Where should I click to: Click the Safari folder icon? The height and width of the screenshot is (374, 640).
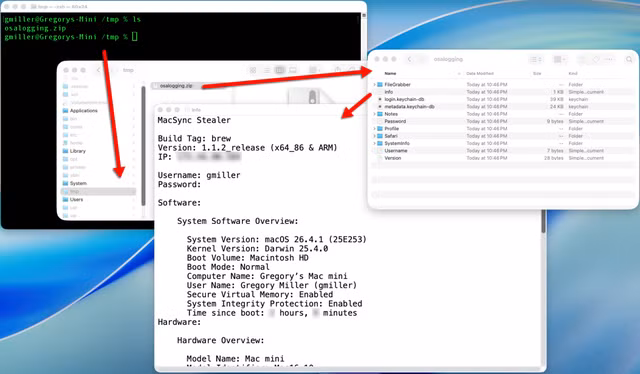click(380, 136)
